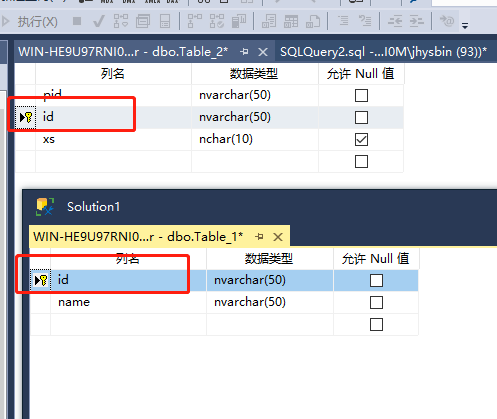The image size is (497, 419).
Task: Select the Results to Grid icon
Action: point(291,21)
